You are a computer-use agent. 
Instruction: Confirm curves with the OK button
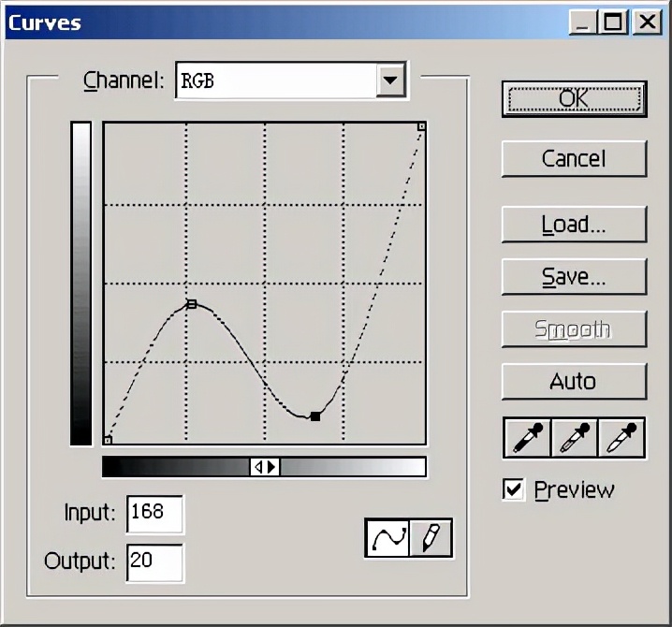(x=575, y=99)
